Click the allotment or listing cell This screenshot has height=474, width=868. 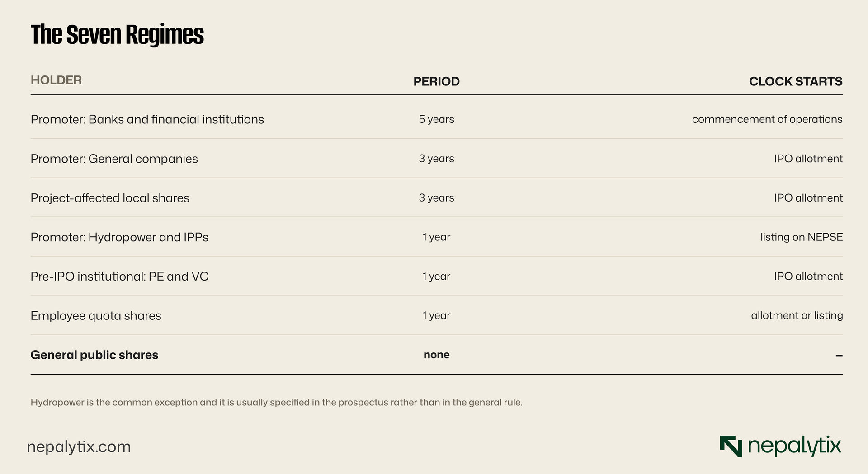[x=797, y=315]
